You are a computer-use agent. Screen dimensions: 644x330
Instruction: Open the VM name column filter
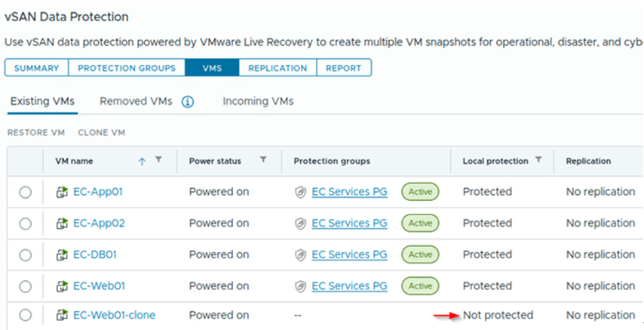tap(158, 160)
